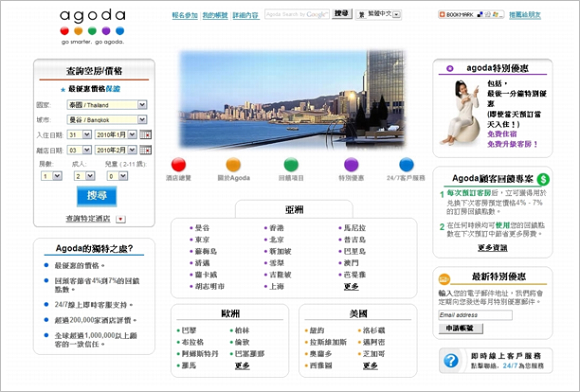Click the 搜尋 button next to Google search
Viewport: 580px width, 392px height.
pyautogui.click(x=341, y=13)
